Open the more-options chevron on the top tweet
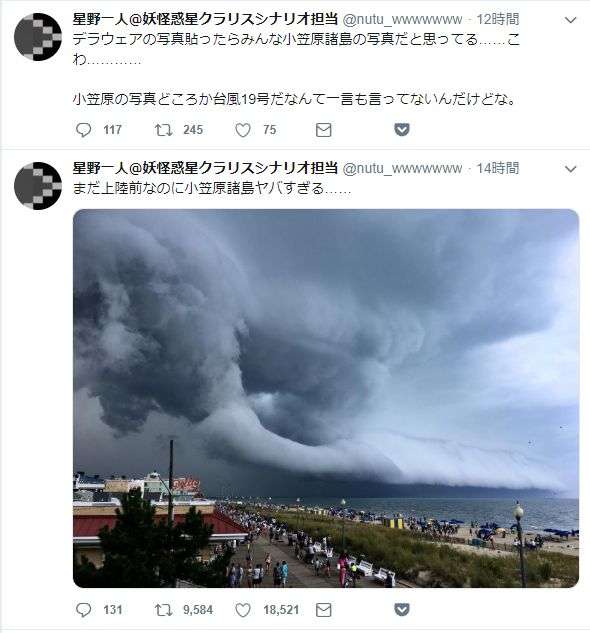This screenshot has width=590, height=633. coord(570,20)
